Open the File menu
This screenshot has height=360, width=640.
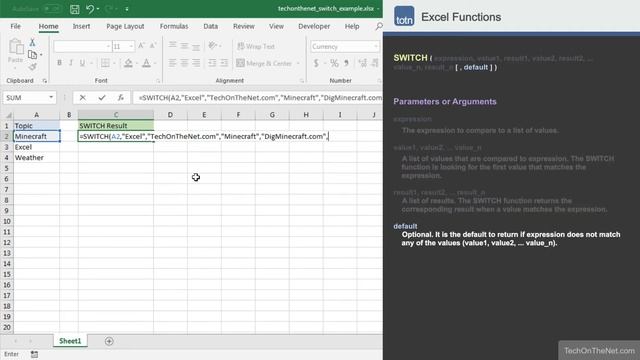click(x=16, y=26)
